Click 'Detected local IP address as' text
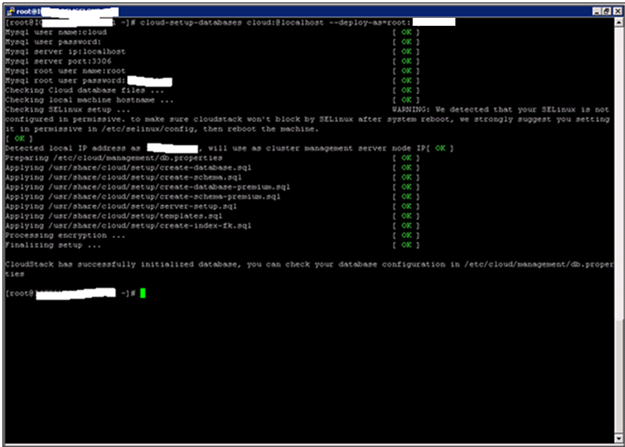The height and width of the screenshot is (447, 625). 73,148
